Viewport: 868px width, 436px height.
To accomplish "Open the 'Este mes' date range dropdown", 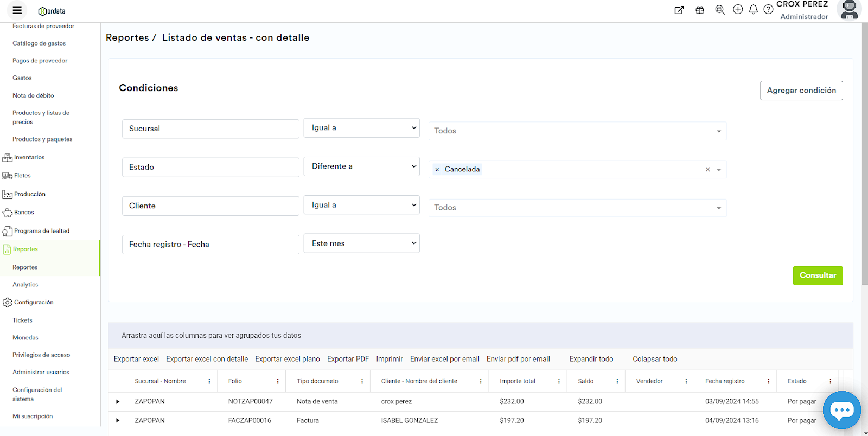I will click(361, 243).
